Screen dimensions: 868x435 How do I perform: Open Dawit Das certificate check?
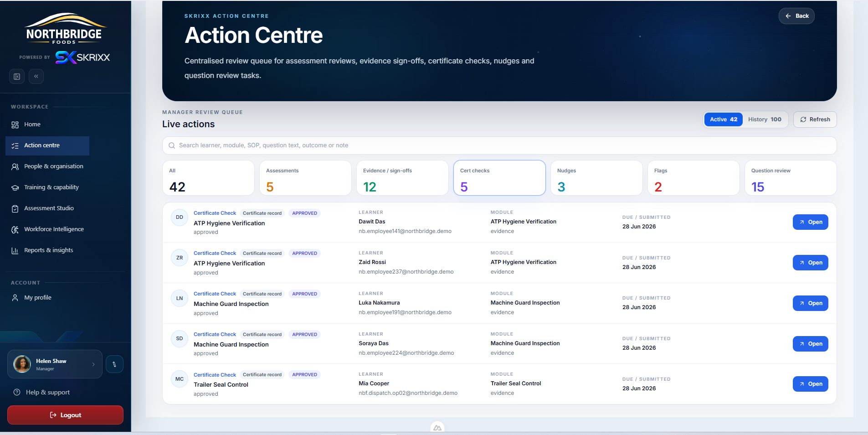pos(810,222)
